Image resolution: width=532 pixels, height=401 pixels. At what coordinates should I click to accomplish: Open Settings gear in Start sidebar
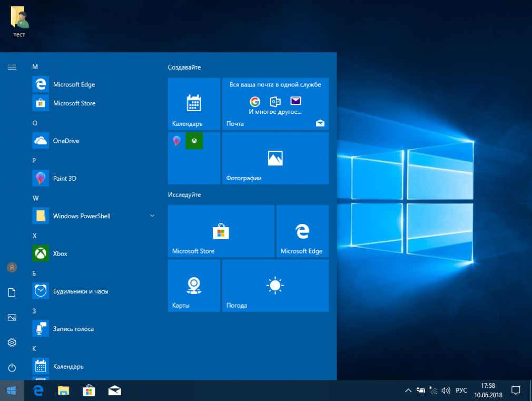tap(12, 343)
